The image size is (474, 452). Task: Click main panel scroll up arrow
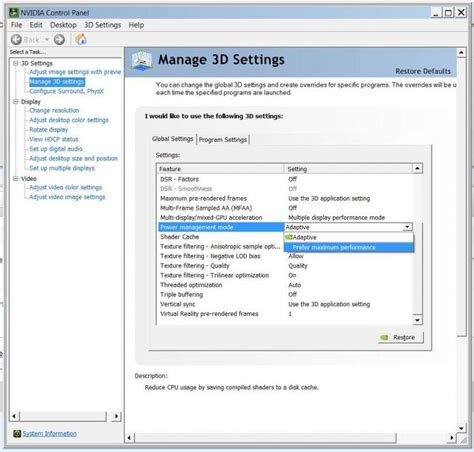click(461, 52)
